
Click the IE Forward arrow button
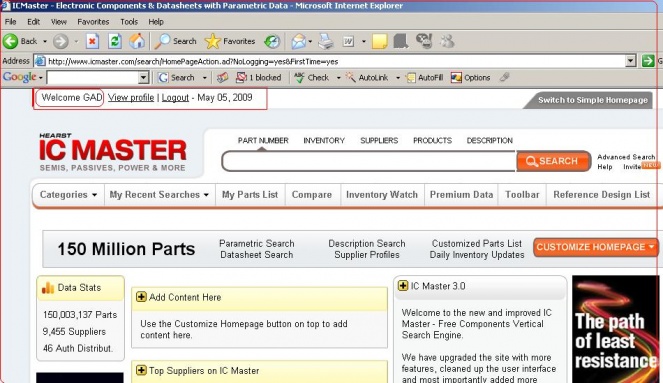pyautogui.click(x=60, y=41)
